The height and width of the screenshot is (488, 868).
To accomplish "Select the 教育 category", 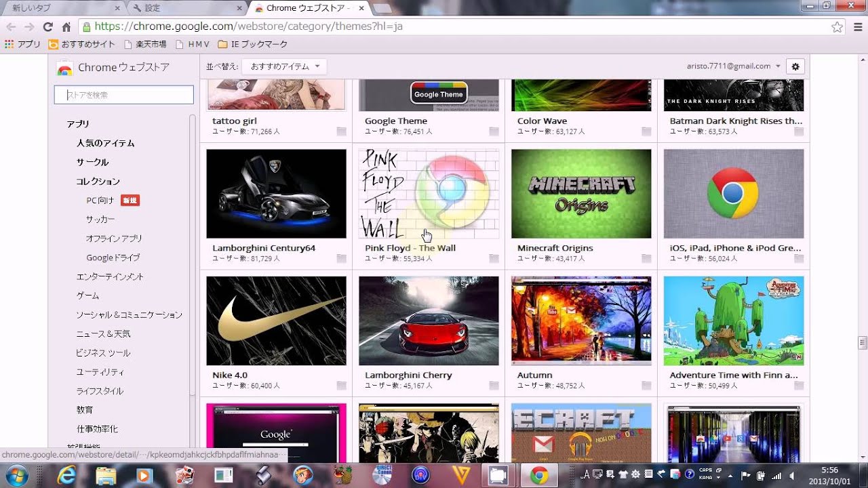I will point(85,410).
